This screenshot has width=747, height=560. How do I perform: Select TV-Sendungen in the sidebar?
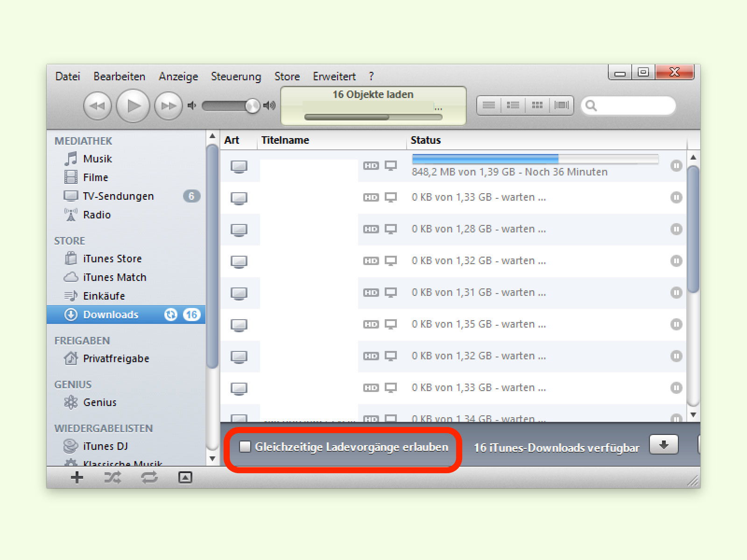pos(126,196)
